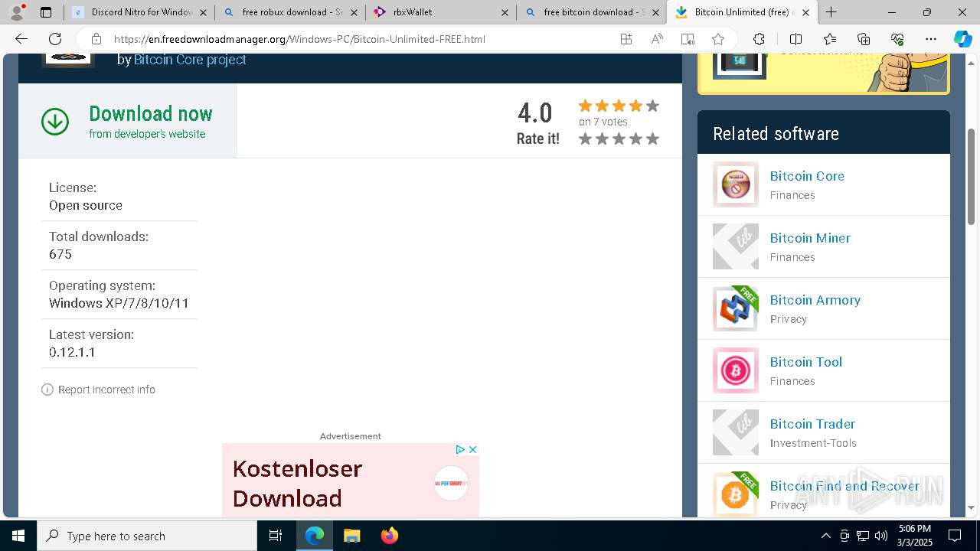The width and height of the screenshot is (980, 551).
Task: Open the Settings and more menu
Action: pos(931,39)
